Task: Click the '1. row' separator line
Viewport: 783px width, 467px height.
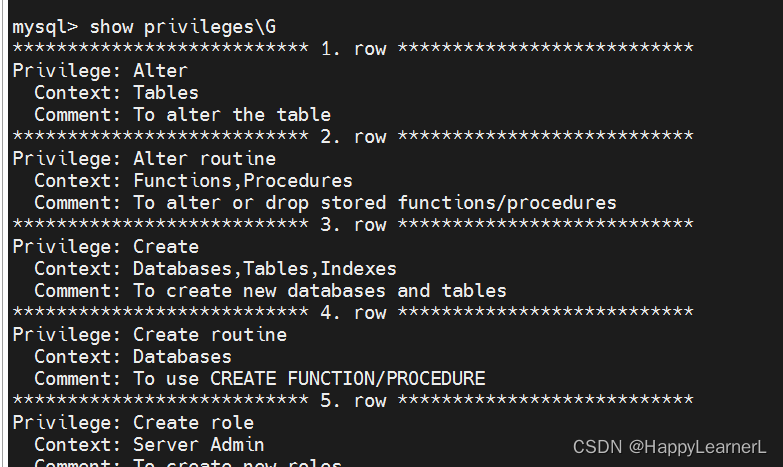Action: pos(353,48)
